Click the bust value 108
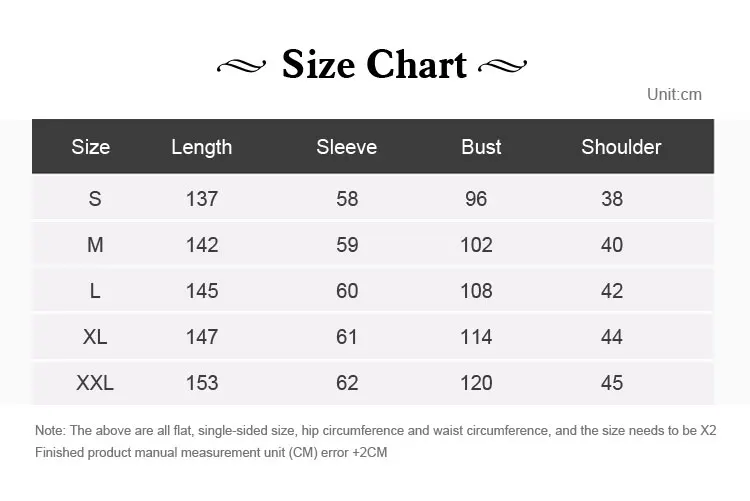This screenshot has height=501, width=750. (476, 291)
